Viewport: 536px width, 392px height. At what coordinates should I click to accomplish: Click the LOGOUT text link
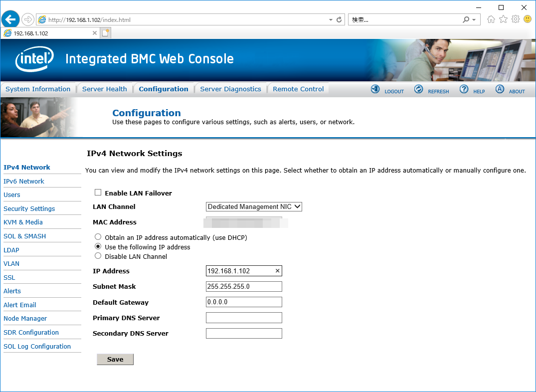(394, 92)
